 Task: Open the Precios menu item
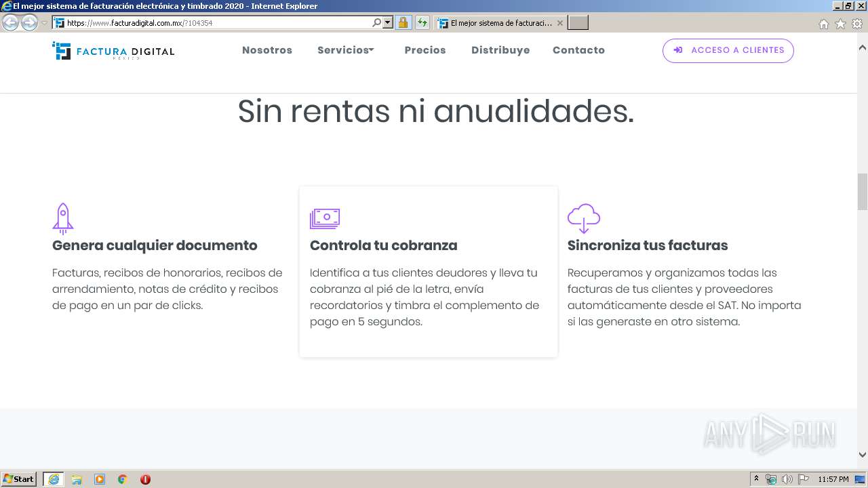(425, 50)
